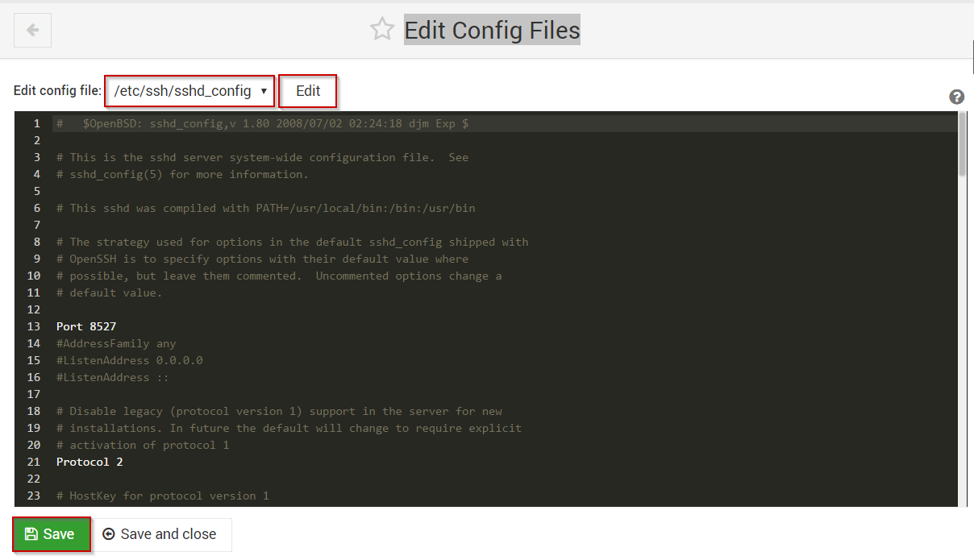Click the "#AddressFamily any" line

pyautogui.click(x=116, y=343)
